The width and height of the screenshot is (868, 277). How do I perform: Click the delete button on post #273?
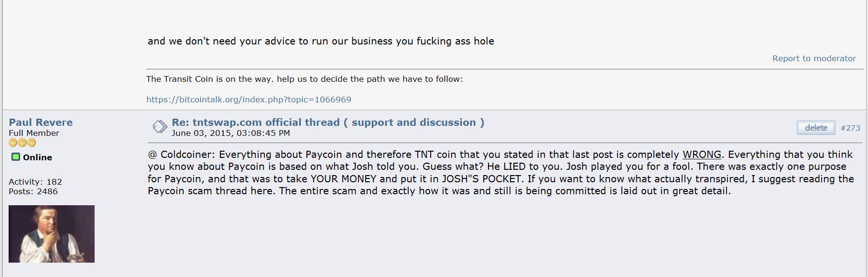816,128
